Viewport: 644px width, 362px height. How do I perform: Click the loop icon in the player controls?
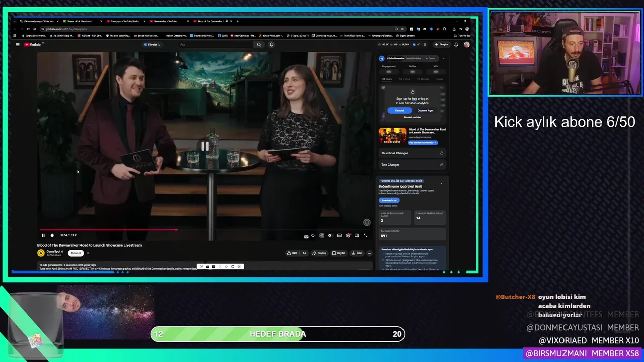tap(313, 235)
